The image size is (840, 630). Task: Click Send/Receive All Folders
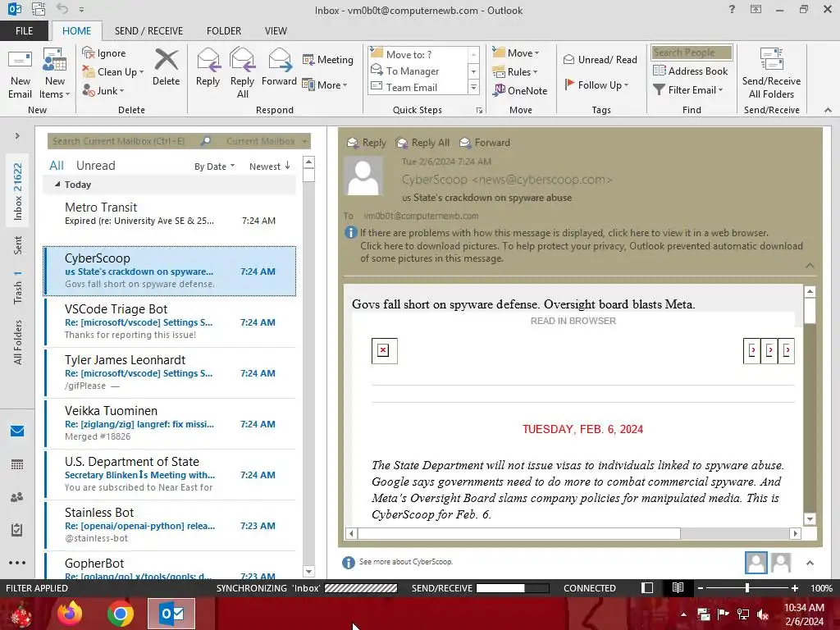(771, 74)
